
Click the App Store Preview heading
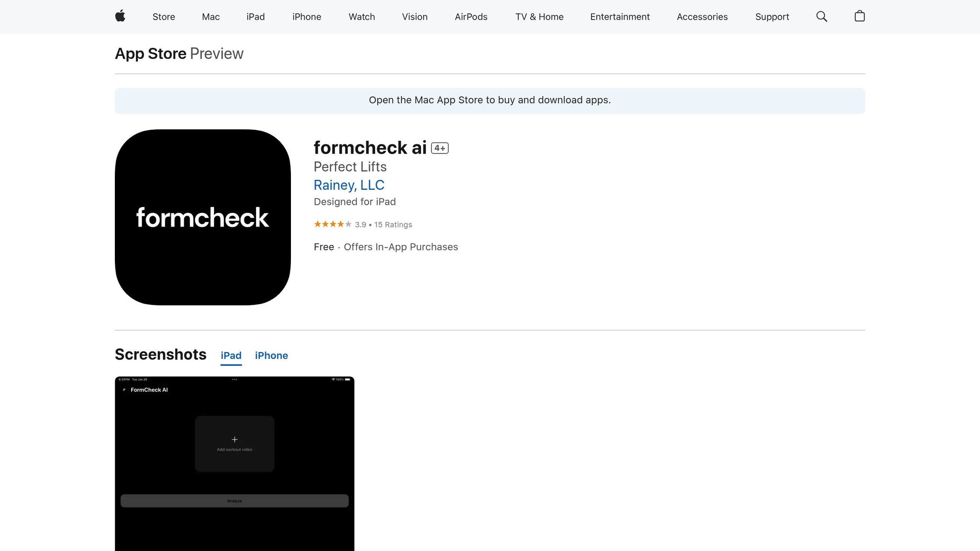(179, 54)
